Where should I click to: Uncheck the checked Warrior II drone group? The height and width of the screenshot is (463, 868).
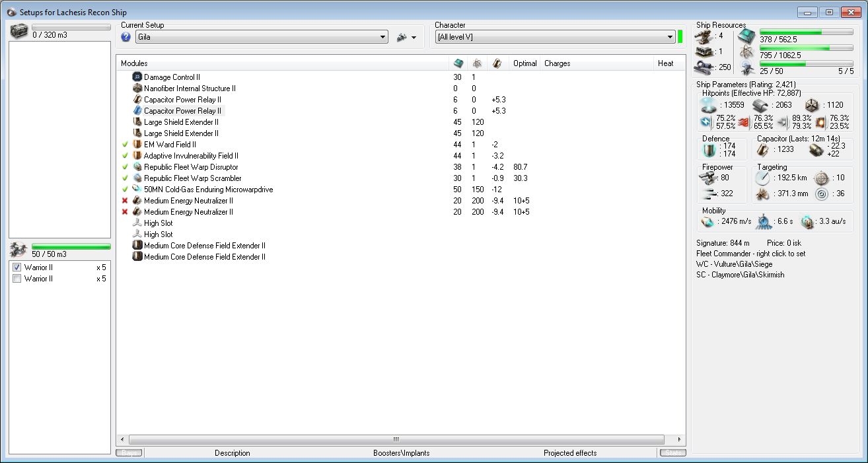[17, 267]
